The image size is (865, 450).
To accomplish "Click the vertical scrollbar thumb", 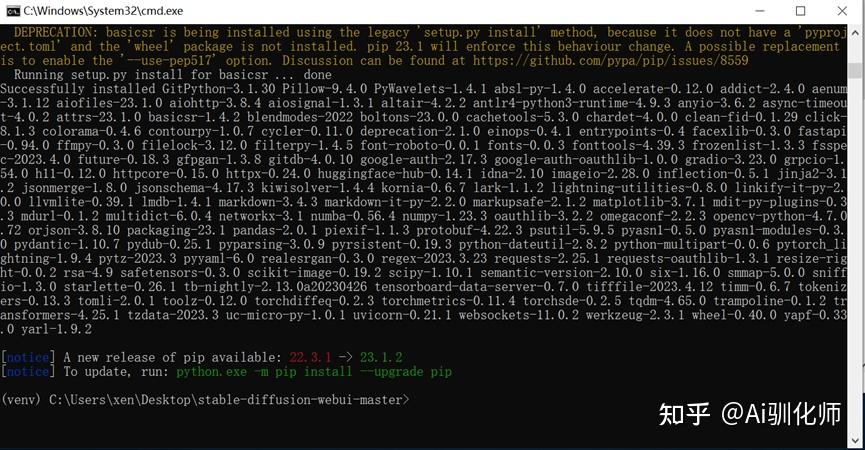I will pos(856,71).
